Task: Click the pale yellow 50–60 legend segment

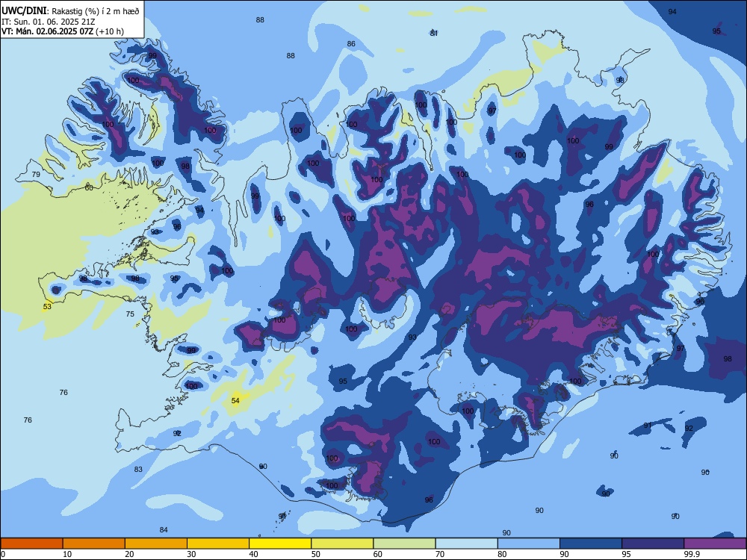Action: click(342, 544)
